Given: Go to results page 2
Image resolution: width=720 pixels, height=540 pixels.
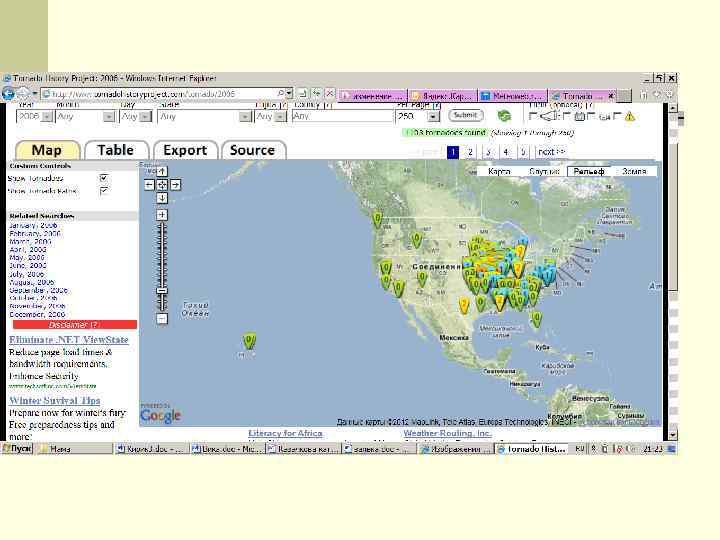Looking at the screenshot, I should tap(470, 152).
